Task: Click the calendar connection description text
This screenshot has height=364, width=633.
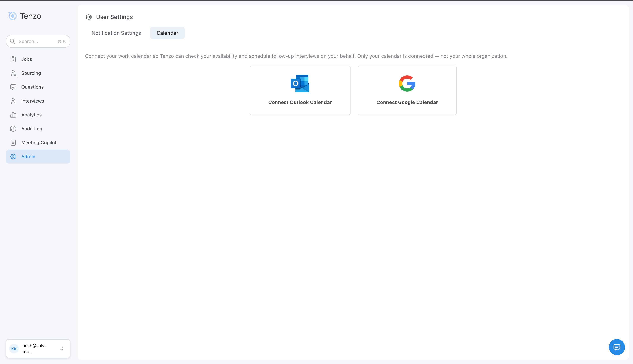Action: [296, 56]
